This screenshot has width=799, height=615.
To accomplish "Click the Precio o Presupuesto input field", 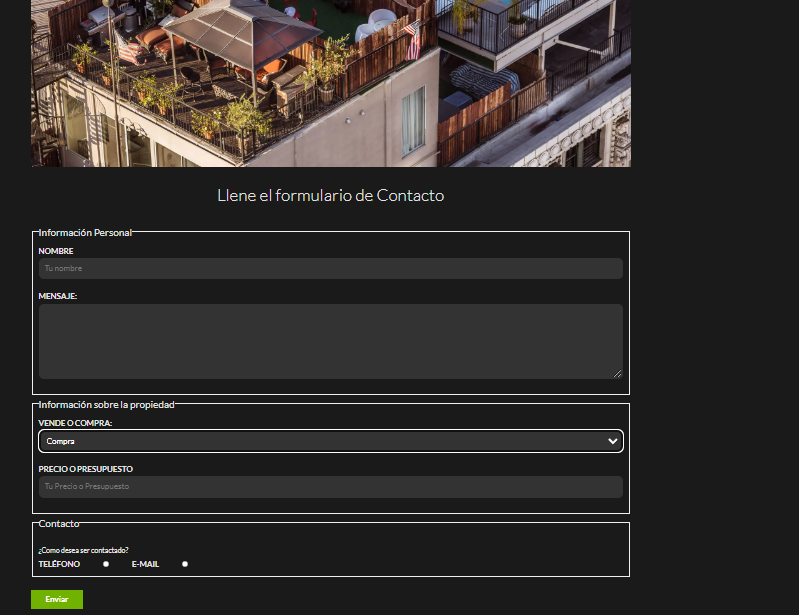I will 330,487.
